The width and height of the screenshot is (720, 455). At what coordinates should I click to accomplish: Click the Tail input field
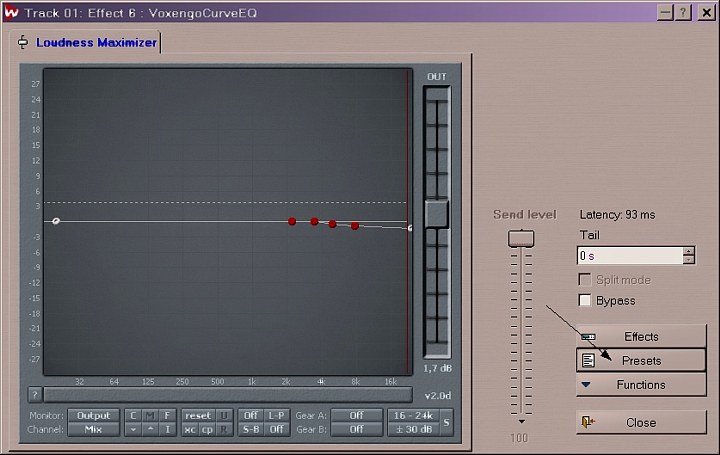pos(630,255)
